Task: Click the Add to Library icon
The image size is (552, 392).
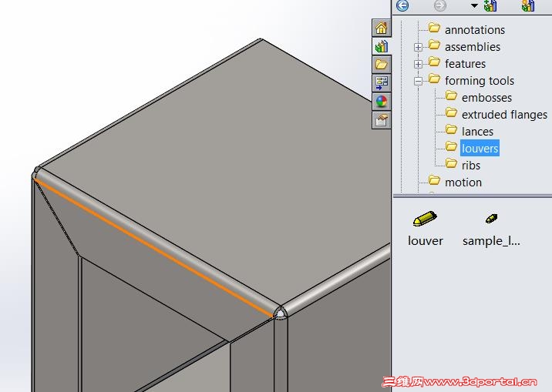Action: click(x=490, y=5)
